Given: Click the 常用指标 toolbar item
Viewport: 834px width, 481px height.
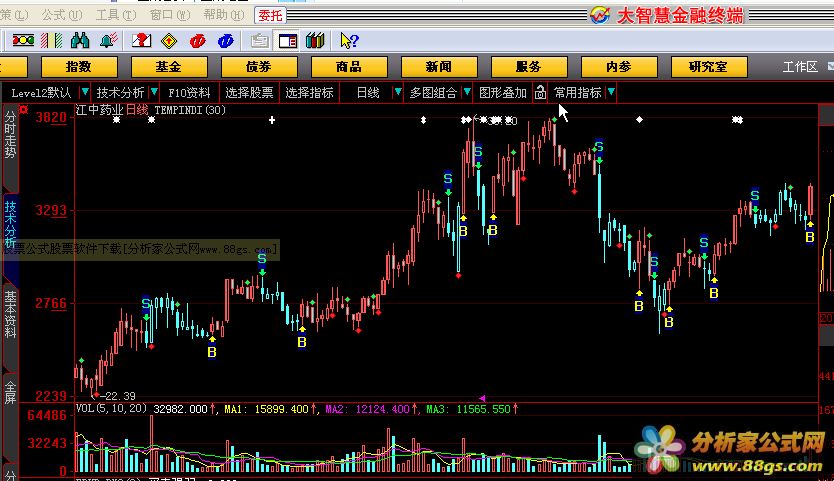Looking at the screenshot, I should (578, 93).
